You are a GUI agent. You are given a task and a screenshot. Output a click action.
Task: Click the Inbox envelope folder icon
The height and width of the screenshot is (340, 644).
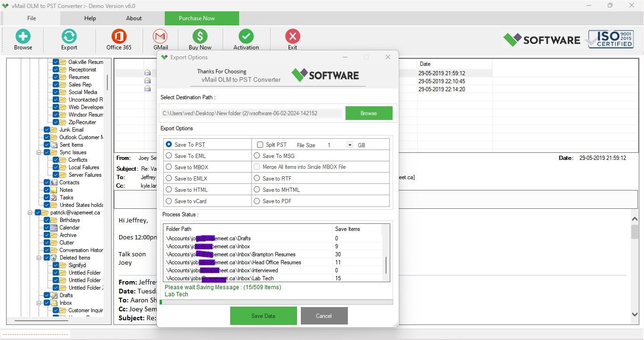pos(54,303)
